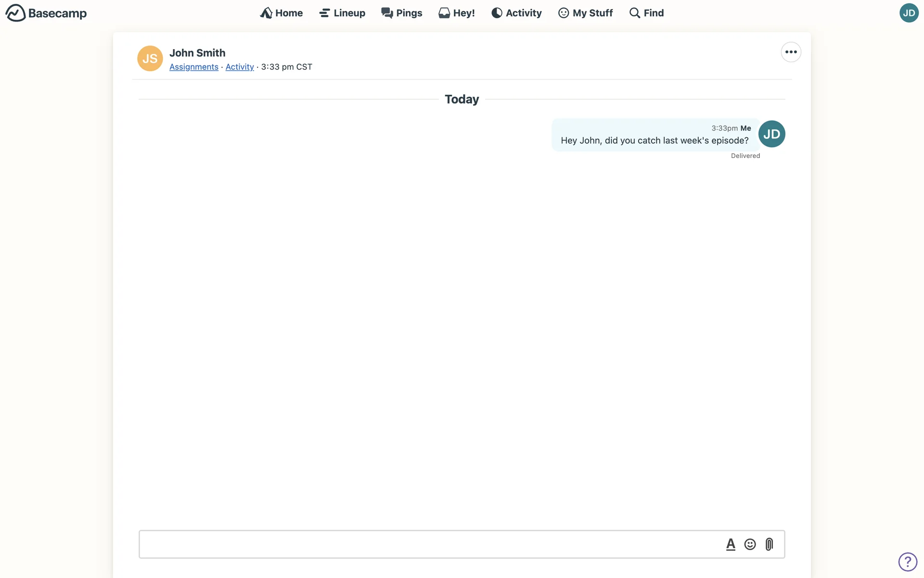
Task: Click the JD avatar beside the message
Action: [x=771, y=134]
